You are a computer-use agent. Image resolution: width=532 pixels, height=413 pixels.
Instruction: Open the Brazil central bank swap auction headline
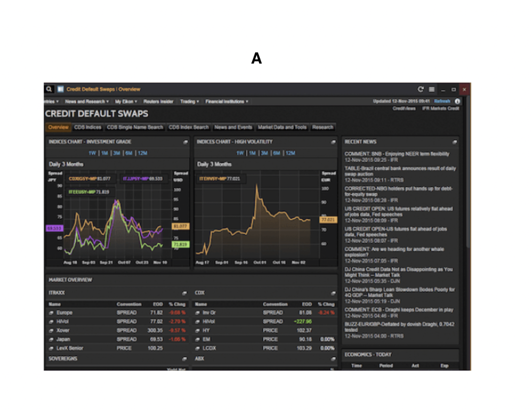[x=400, y=171]
